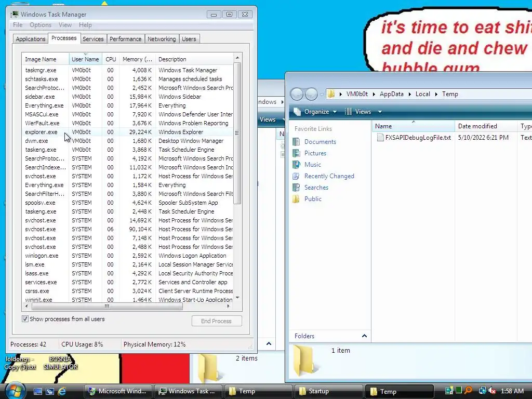The image size is (532, 399).
Task: Click vertical scrollbar thumb in process list
Action: coord(237,133)
